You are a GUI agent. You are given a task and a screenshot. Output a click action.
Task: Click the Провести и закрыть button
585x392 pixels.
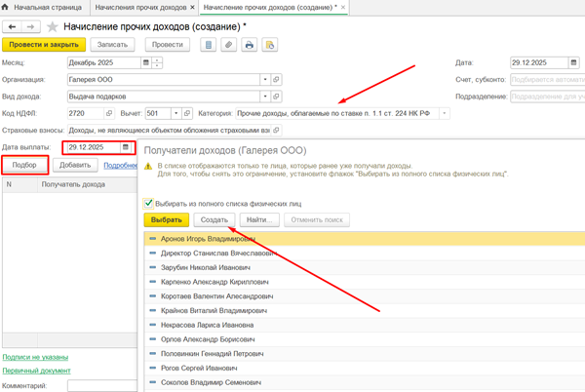coord(44,45)
